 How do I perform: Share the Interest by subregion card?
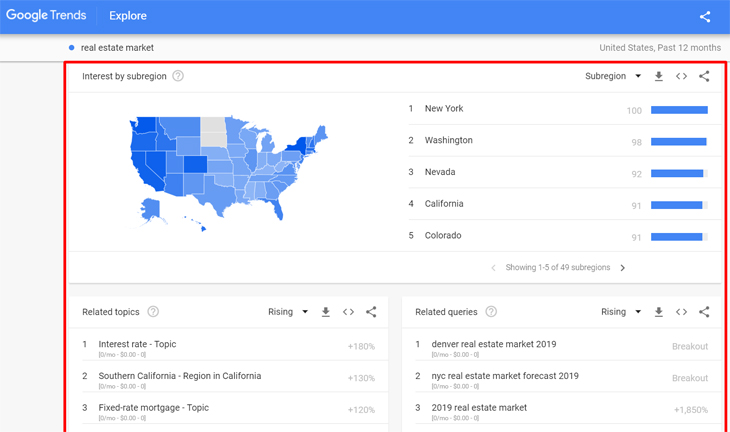[x=704, y=76]
